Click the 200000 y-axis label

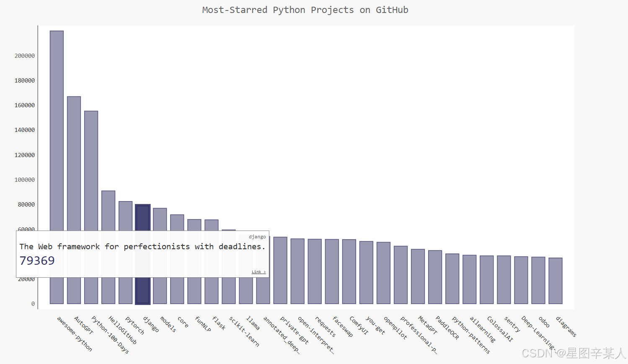(25, 56)
